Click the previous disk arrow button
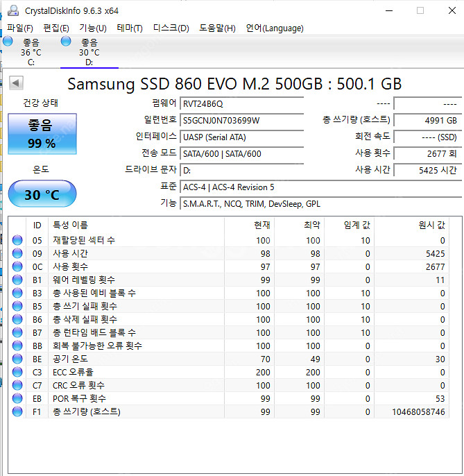This screenshot has height=476, width=464. click(16, 83)
